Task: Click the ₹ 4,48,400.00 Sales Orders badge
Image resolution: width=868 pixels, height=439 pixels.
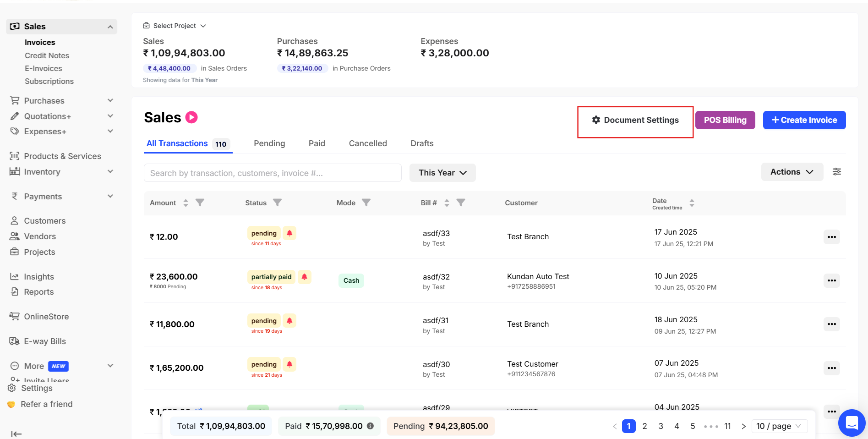Action: [x=169, y=68]
